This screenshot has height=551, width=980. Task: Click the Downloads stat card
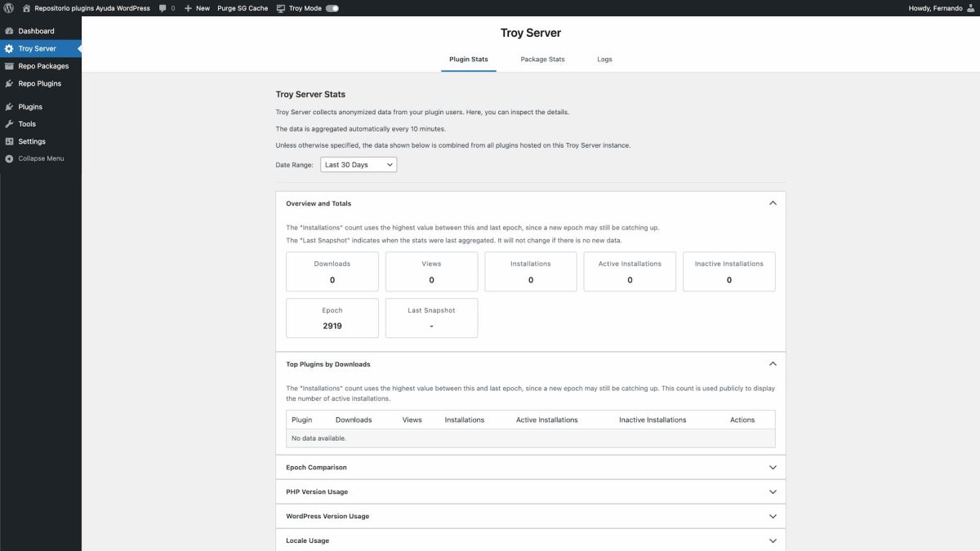332,272
